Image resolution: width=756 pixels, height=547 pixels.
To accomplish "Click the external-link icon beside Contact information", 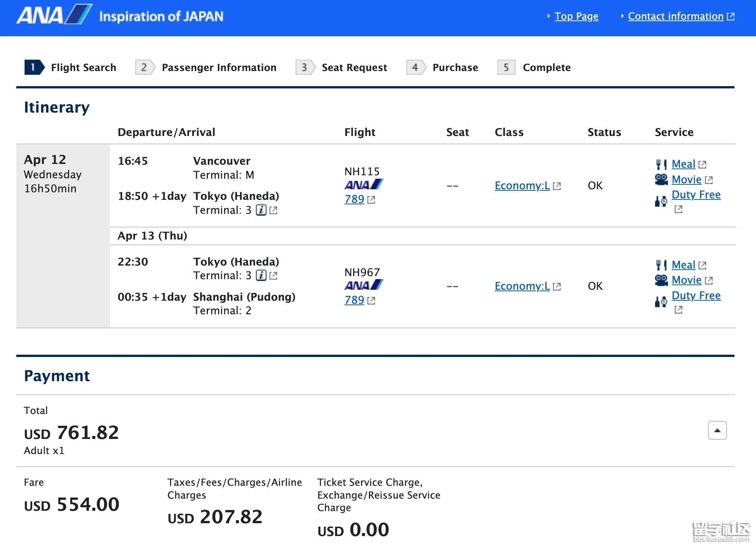I will click(x=731, y=17).
